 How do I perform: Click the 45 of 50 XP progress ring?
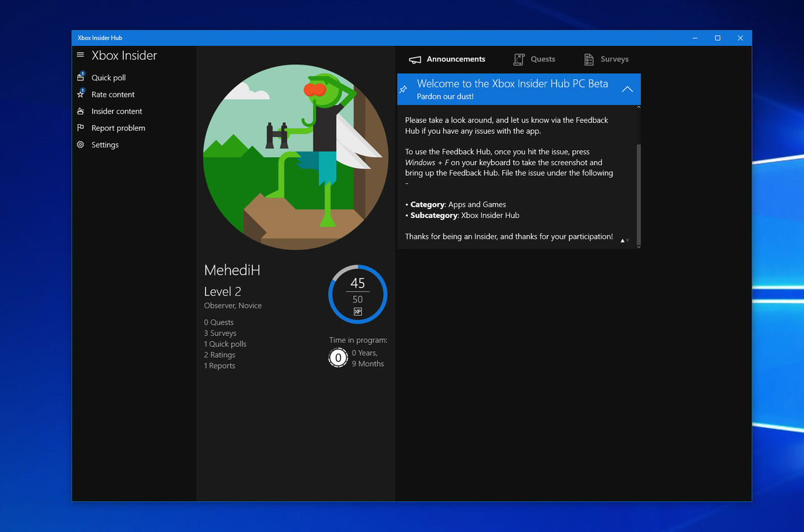357,293
